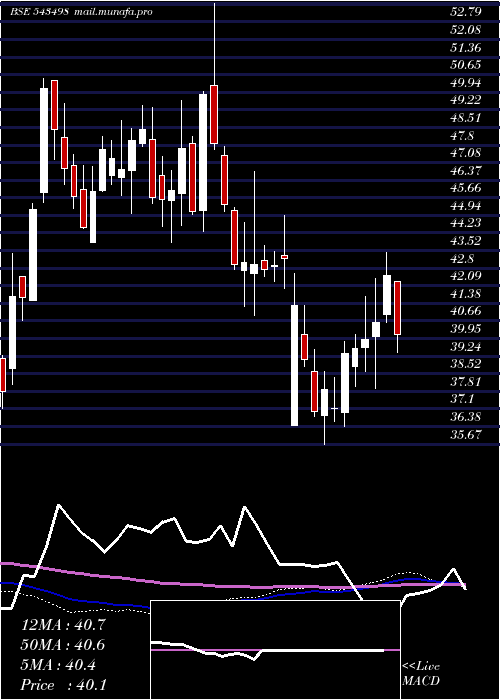Select the 49.22 price axis label
This screenshot has height=700, width=500.
coord(466,100)
